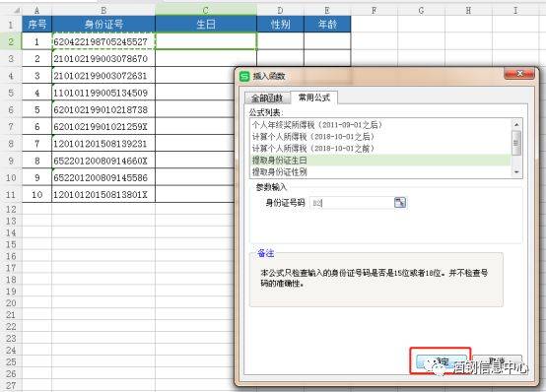Click 序号 cell with value 5

[x=36, y=109]
